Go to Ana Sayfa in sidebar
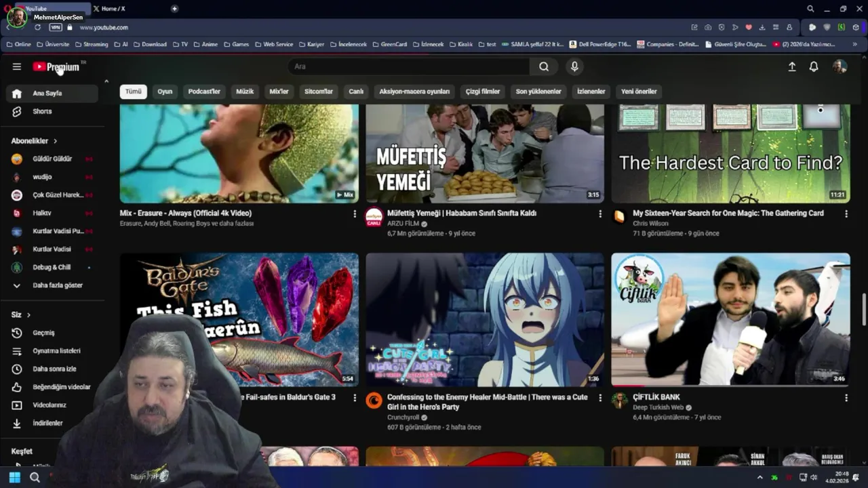Viewport: 868px width, 488px height. coord(52,93)
